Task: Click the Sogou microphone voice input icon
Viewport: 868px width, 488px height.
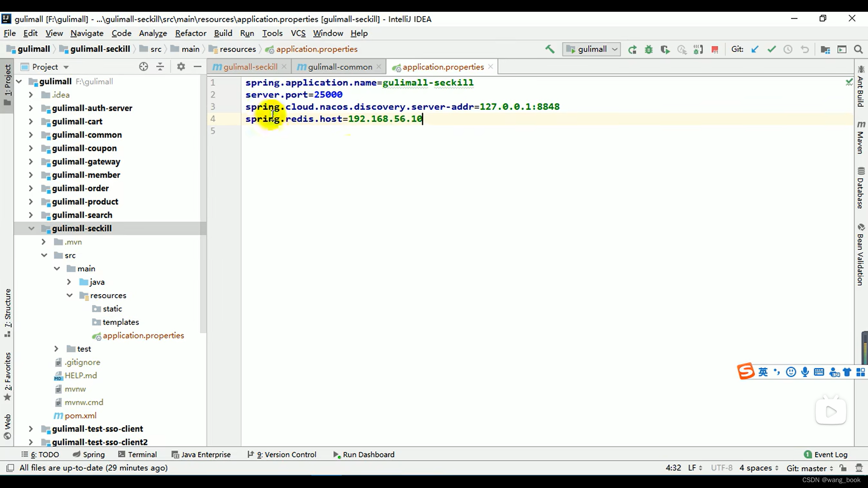Action: pyautogui.click(x=805, y=372)
